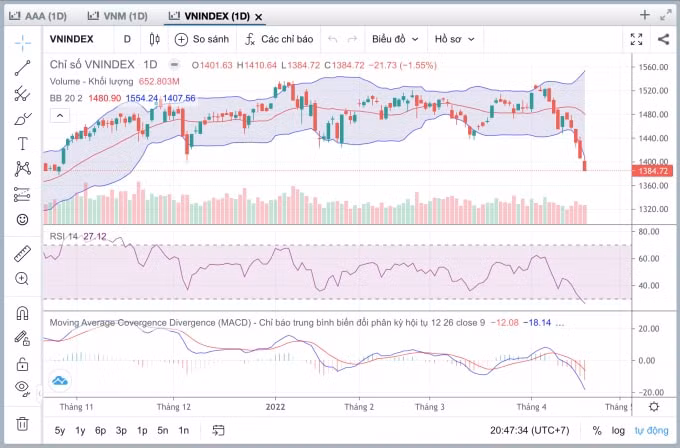Activate the zoom in tool
Image resolution: width=680 pixels, height=448 pixels.
click(x=23, y=279)
